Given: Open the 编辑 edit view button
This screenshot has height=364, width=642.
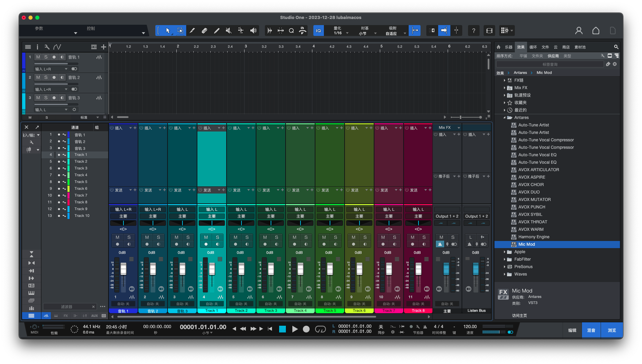Looking at the screenshot, I should pos(572,330).
